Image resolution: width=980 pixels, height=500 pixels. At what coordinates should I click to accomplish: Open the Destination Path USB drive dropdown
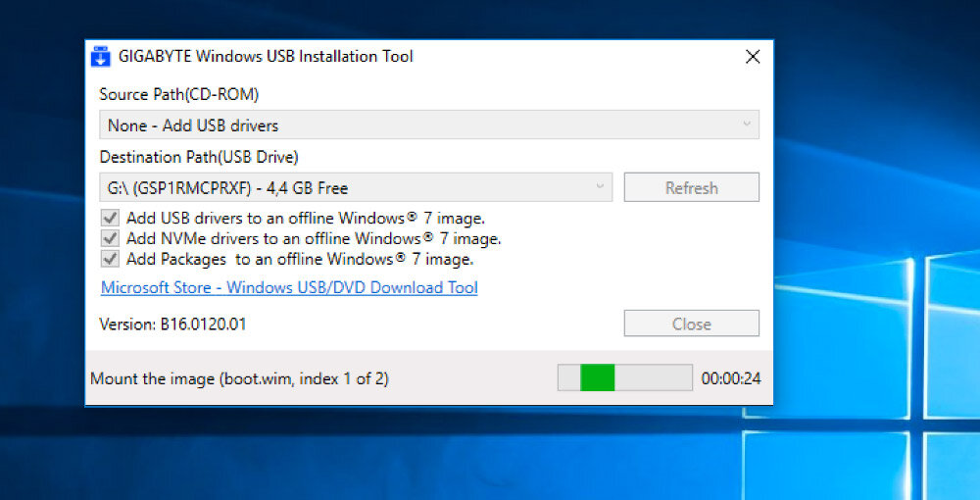click(x=356, y=187)
